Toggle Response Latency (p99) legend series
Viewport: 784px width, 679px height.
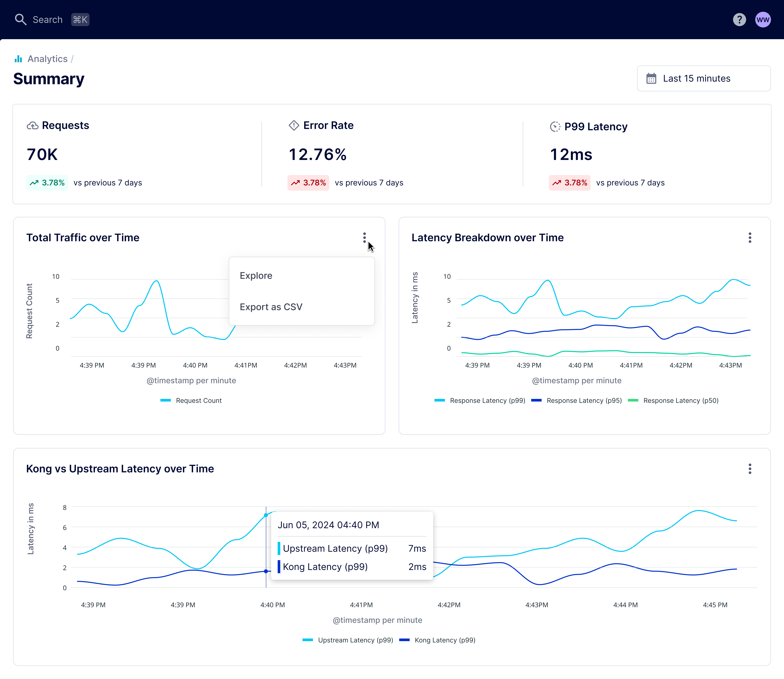click(480, 401)
